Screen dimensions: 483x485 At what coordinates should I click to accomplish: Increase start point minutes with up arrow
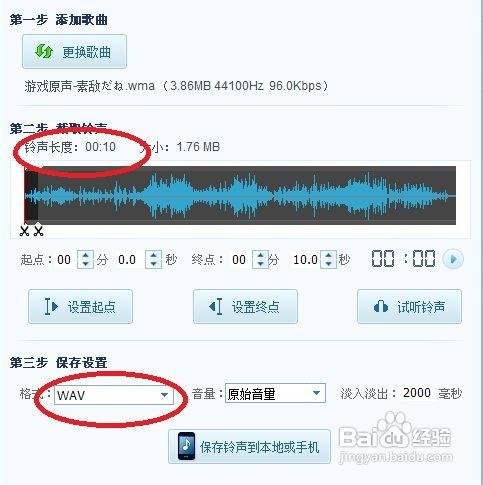coord(86,255)
